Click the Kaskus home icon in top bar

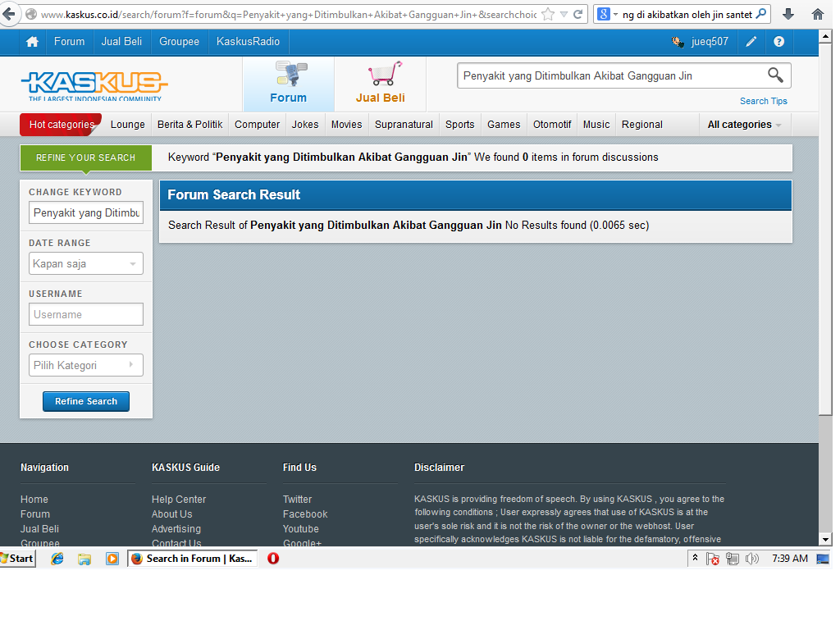32,42
